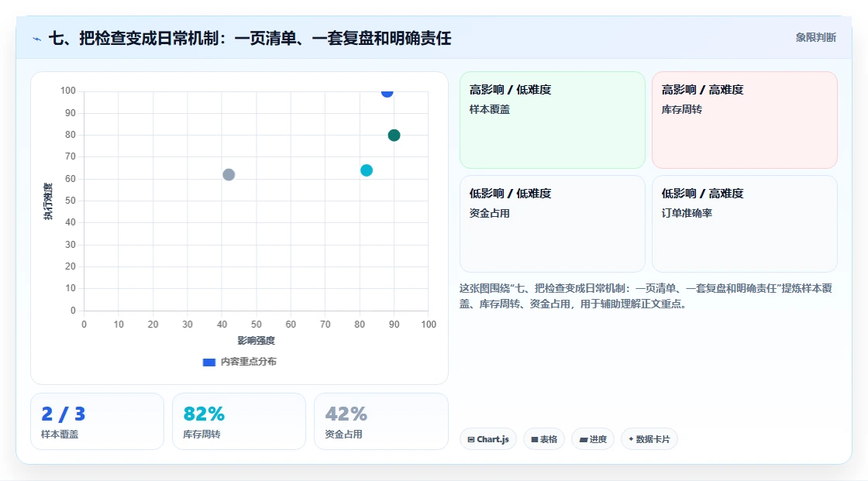Screen dimensions: 868x481
Task: Click the 表格 tag
Action: point(544,439)
